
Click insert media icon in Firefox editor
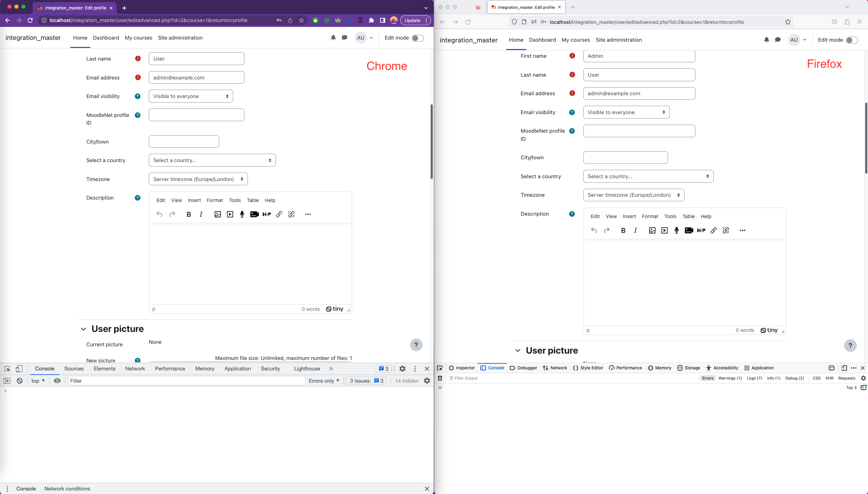click(x=664, y=230)
